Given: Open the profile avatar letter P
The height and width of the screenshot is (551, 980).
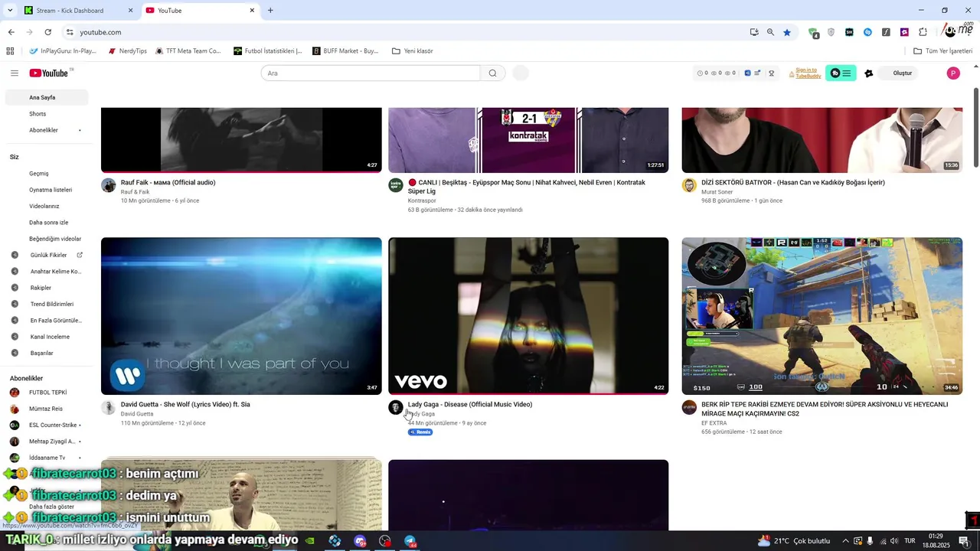Looking at the screenshot, I should coord(953,73).
